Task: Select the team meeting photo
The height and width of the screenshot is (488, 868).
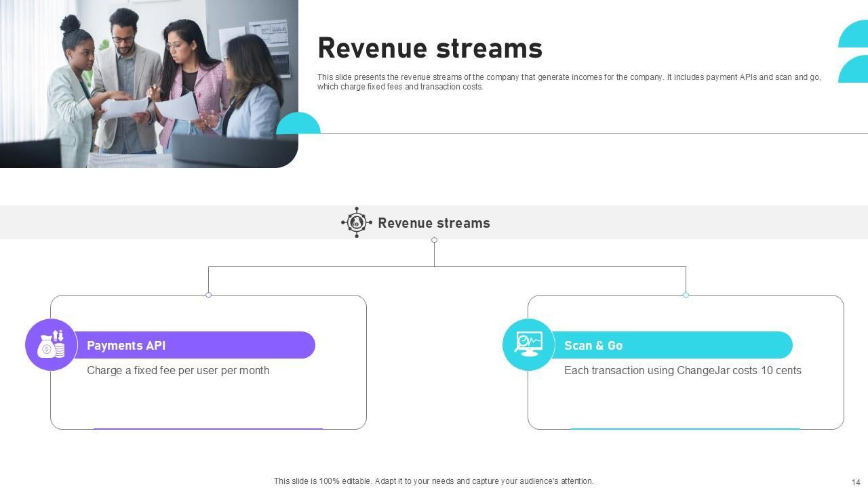Action: 149,84
